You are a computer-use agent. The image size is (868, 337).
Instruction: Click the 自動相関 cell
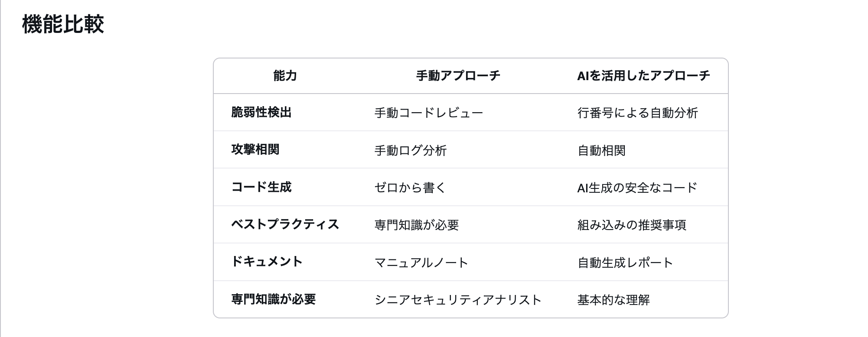[x=601, y=150]
